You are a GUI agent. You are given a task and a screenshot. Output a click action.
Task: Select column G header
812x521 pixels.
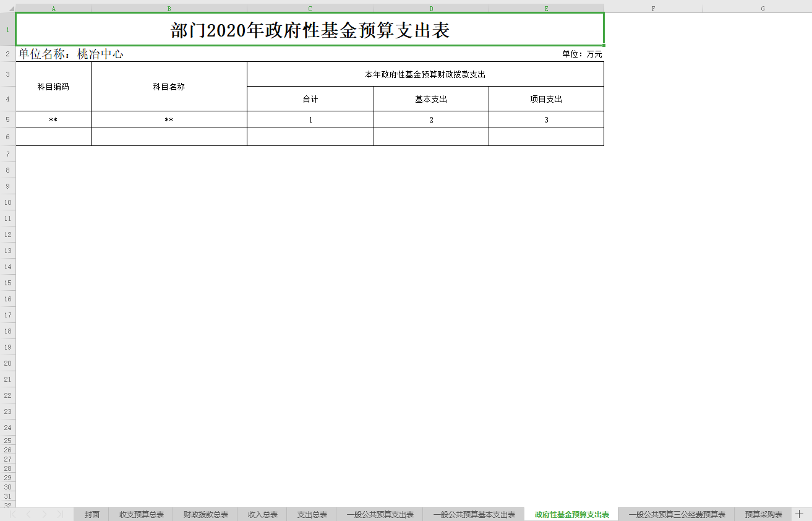(763, 9)
